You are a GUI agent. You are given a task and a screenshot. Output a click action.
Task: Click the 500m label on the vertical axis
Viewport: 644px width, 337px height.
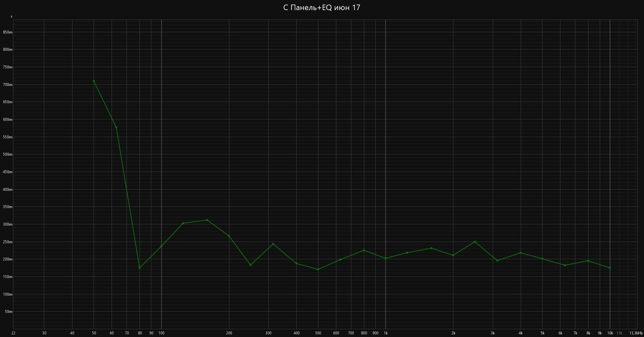click(8, 154)
